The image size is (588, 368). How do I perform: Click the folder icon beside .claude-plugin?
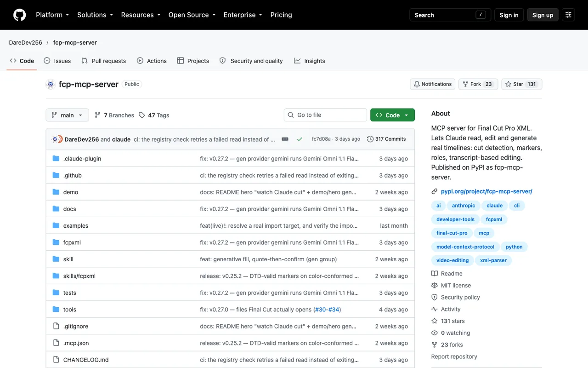[56, 159]
